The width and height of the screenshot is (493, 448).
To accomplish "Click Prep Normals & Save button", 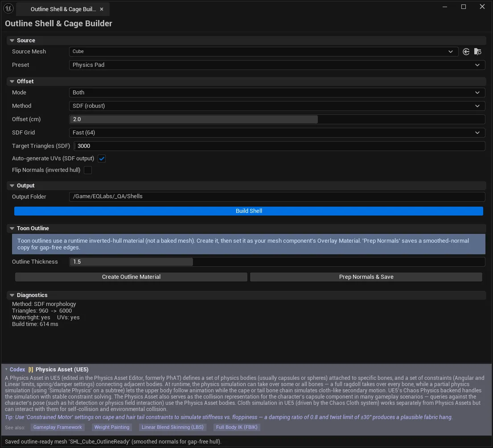I will point(366,277).
